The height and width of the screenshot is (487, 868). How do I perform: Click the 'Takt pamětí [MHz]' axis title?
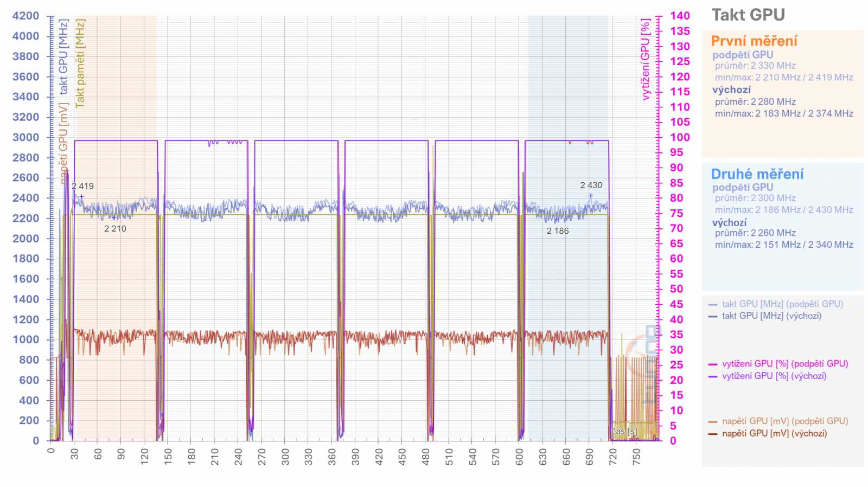[80, 63]
